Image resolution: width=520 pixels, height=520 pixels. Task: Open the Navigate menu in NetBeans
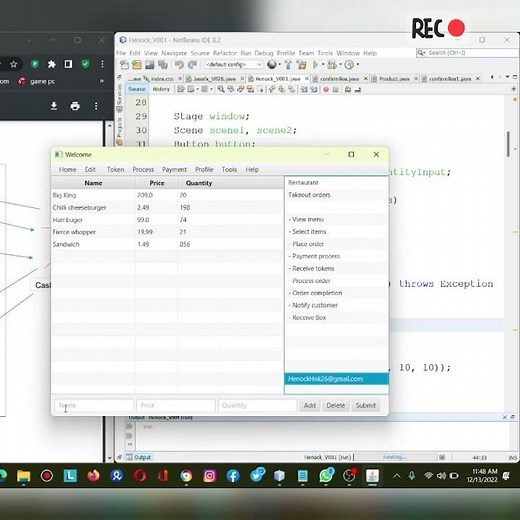coord(174,53)
